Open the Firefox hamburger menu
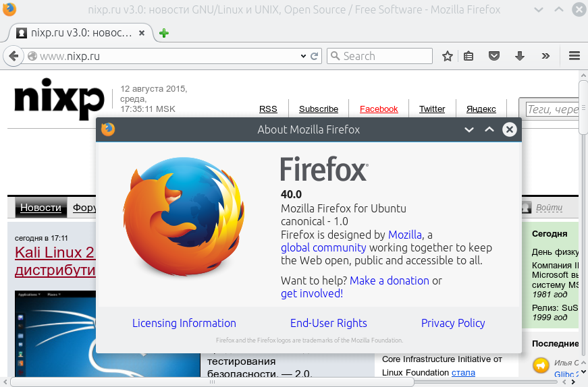This screenshot has height=387, width=588. point(574,56)
